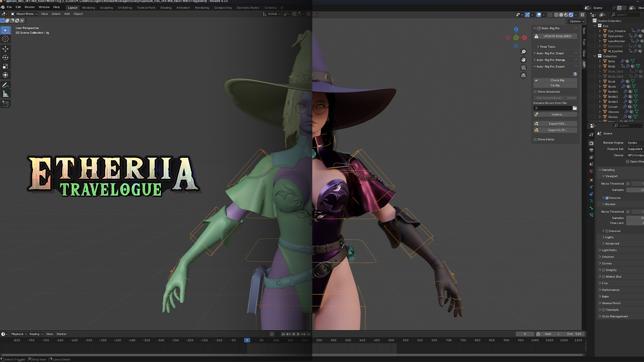Click the viewport zoom magnifier icon
This screenshot has height=362, width=644.
[523, 52]
